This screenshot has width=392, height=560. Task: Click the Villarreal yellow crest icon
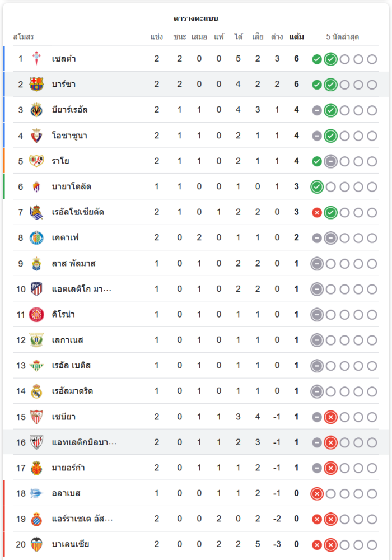(36, 110)
